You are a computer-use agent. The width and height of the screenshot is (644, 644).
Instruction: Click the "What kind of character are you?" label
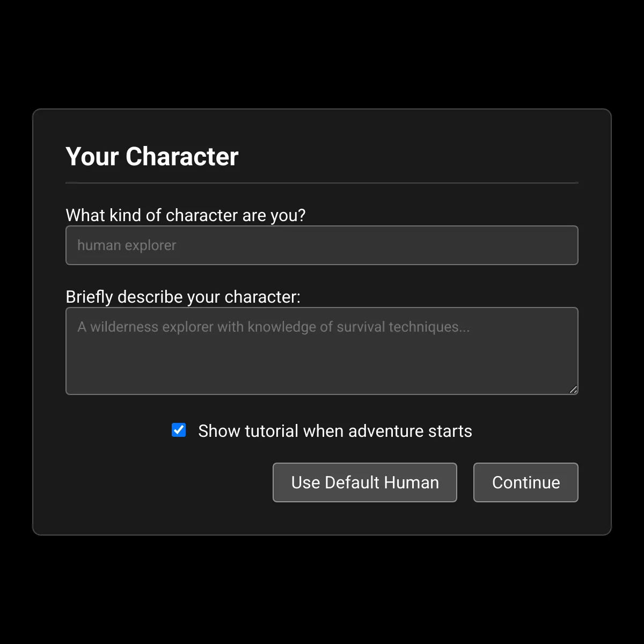click(x=185, y=215)
